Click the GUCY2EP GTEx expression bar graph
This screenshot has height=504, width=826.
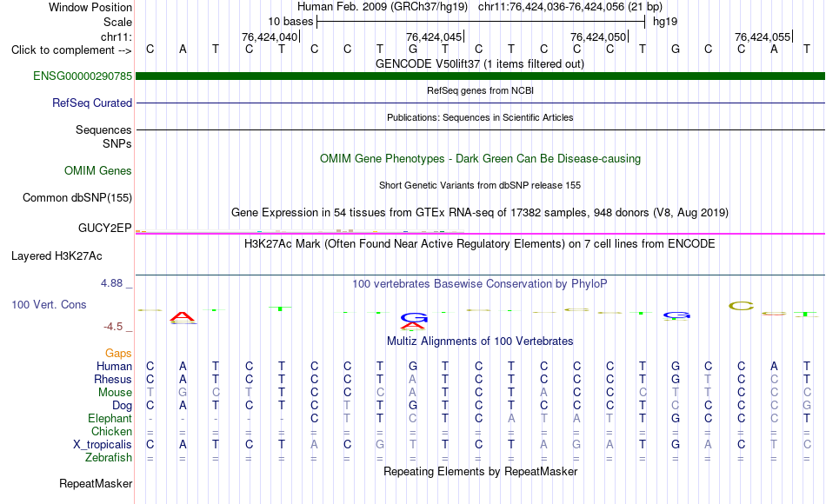(300, 230)
